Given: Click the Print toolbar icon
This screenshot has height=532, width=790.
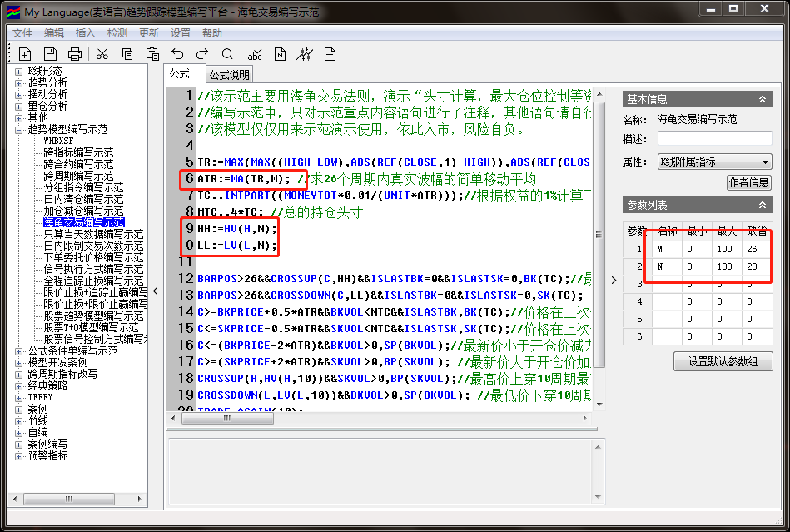Looking at the screenshot, I should pyautogui.click(x=75, y=54).
